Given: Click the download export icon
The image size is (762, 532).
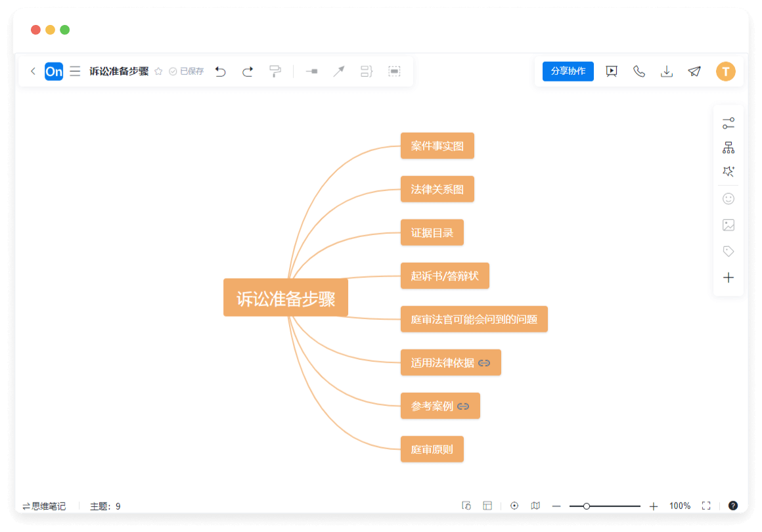Looking at the screenshot, I should pyautogui.click(x=667, y=72).
